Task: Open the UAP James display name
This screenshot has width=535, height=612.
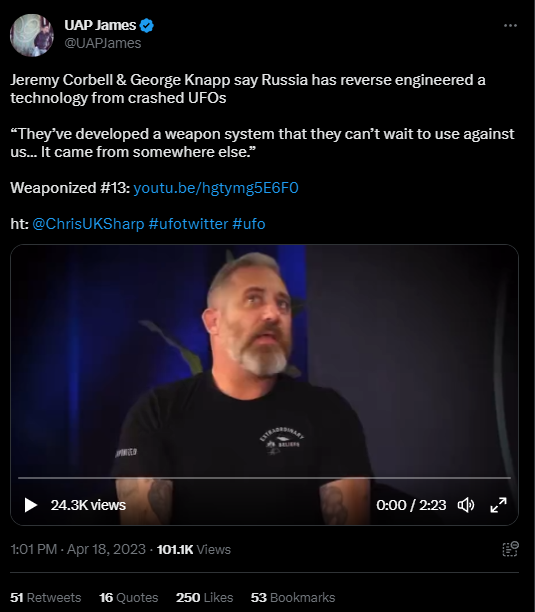Action: 100,25
